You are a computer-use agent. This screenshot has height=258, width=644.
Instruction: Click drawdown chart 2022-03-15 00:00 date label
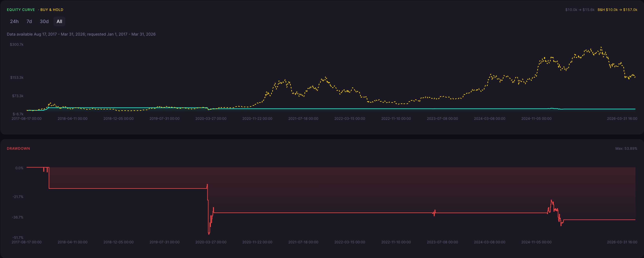point(350,242)
